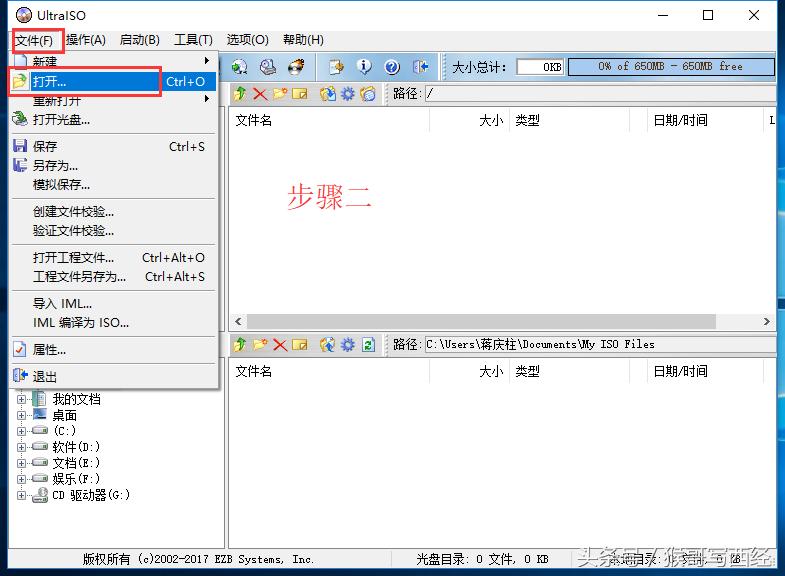Expand the CD 驱动器(G:) node
The height and width of the screenshot is (576, 785).
tap(22, 495)
